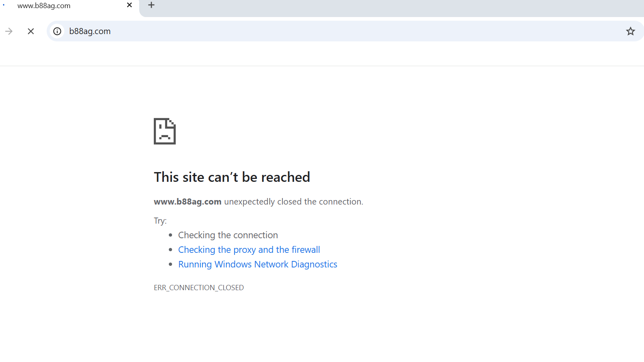
Task: Click the forward navigation arrow
Action: pyautogui.click(x=9, y=31)
